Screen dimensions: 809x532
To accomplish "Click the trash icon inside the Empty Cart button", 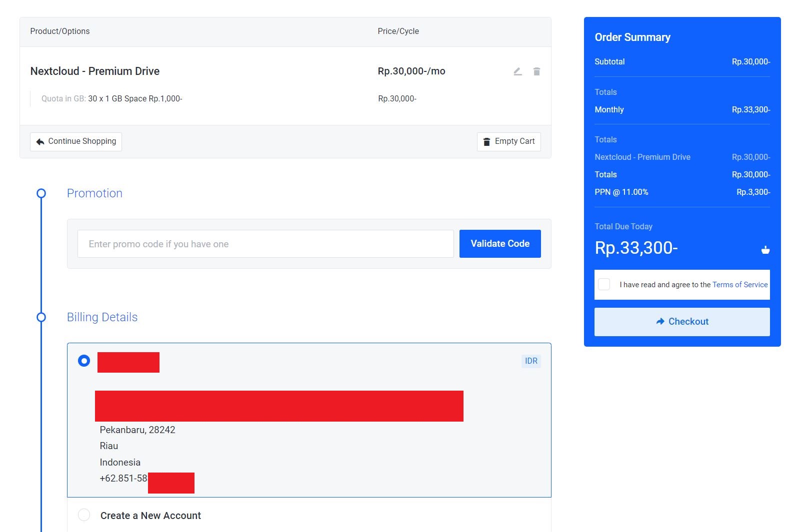I will click(x=486, y=141).
